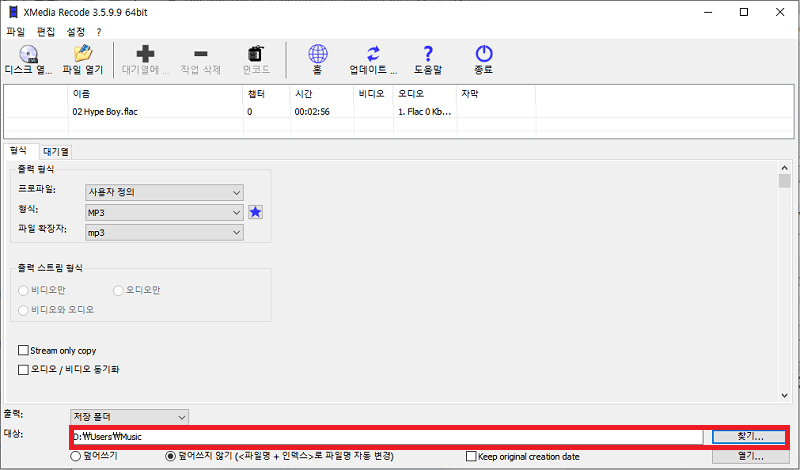Select the 덮어쓰기 overwrite radio button
Viewport: 800px width, 470px height.
coord(76,456)
